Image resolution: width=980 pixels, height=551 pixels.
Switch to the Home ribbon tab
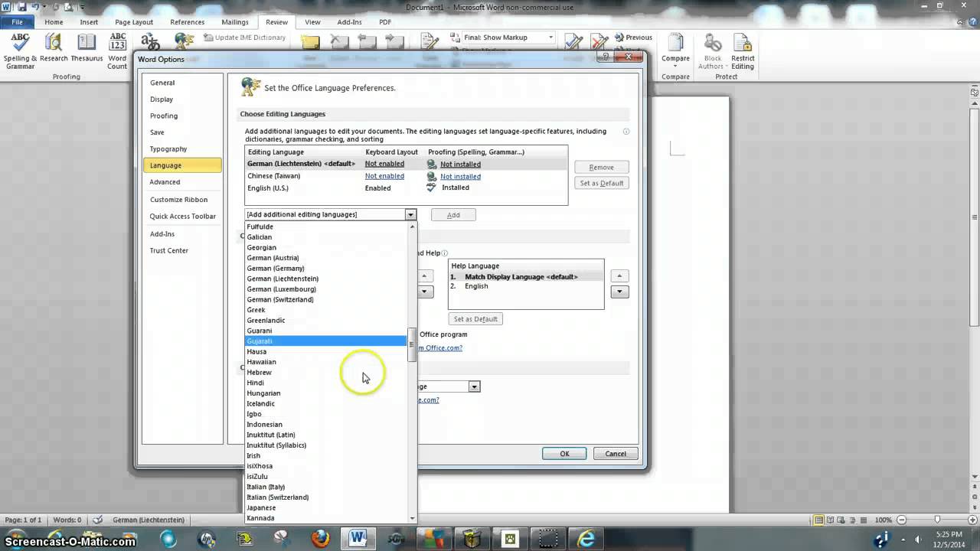click(x=54, y=22)
